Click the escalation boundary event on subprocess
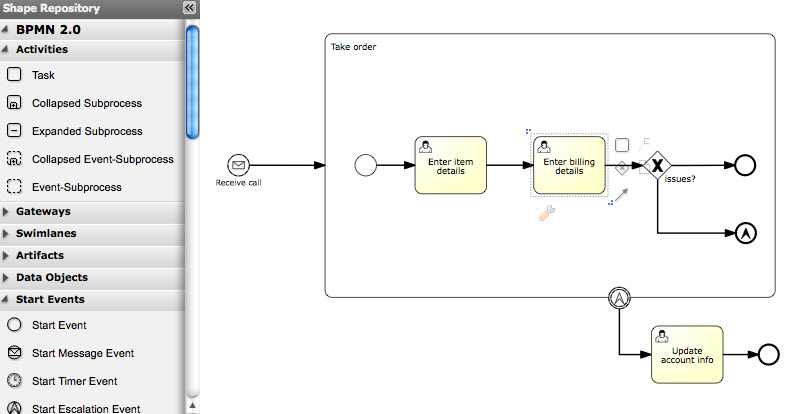Screen dimensions: 788x414 point(621,297)
